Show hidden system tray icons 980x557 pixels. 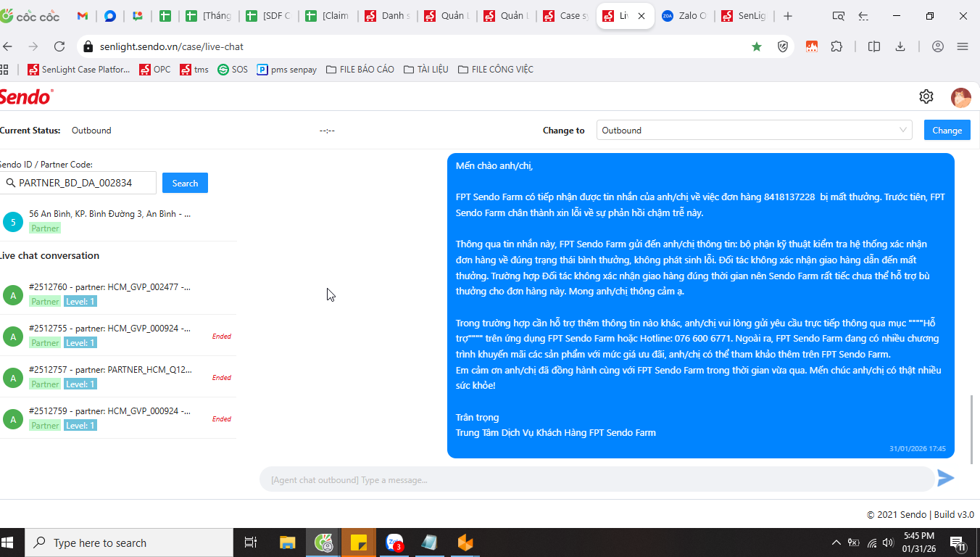(836, 542)
